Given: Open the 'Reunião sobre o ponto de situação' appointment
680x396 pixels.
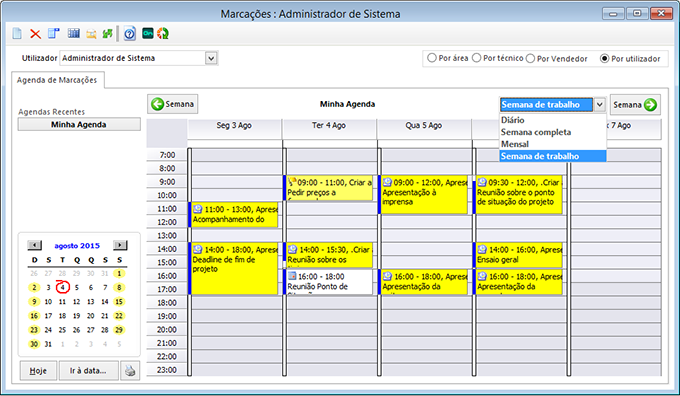Looking at the screenshot, I should 518,194.
